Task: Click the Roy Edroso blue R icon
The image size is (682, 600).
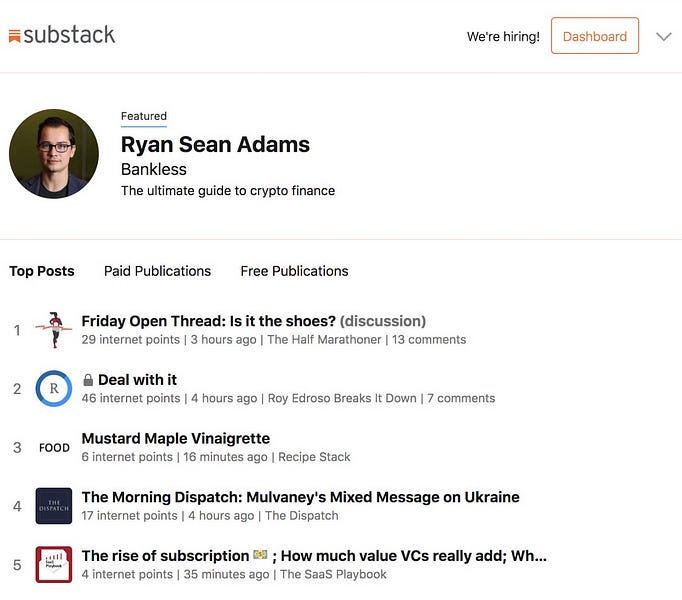Action: pos(53,389)
